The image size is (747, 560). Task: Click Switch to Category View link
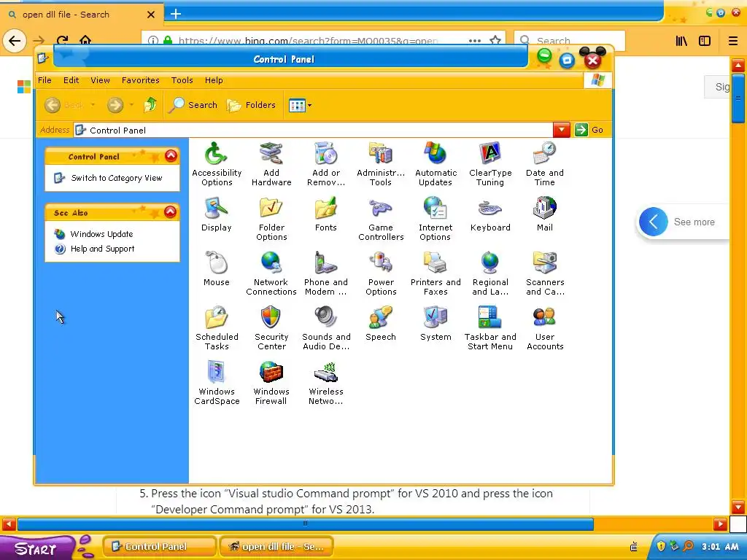pyautogui.click(x=116, y=178)
